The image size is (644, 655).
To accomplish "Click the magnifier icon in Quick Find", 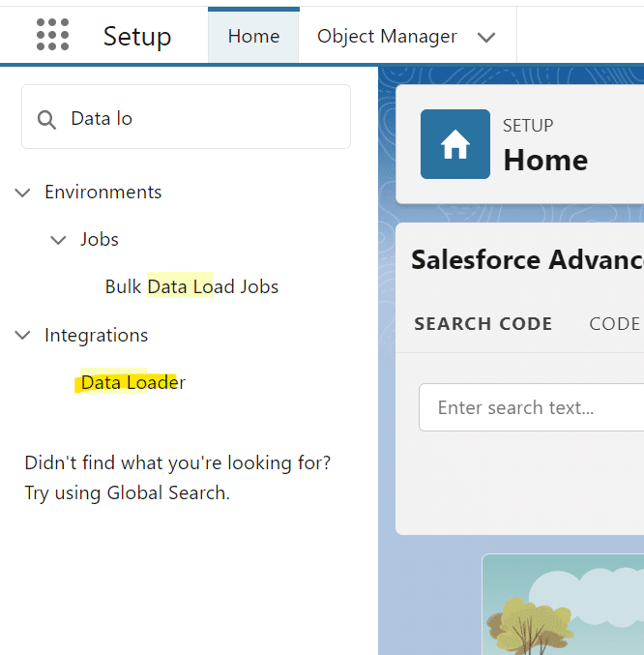I will point(46,119).
